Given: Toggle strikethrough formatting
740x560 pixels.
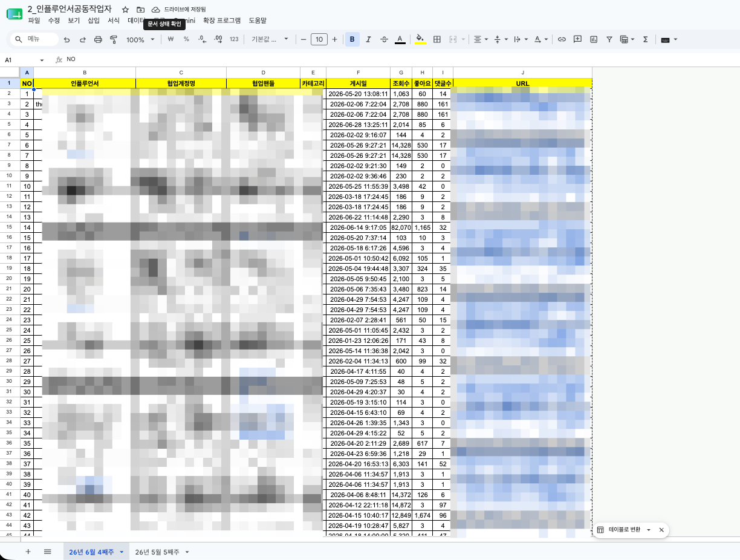Looking at the screenshot, I should (384, 39).
